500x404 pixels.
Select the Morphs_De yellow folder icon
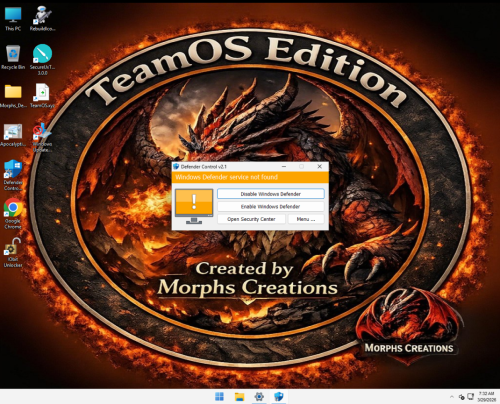pyautogui.click(x=13, y=96)
